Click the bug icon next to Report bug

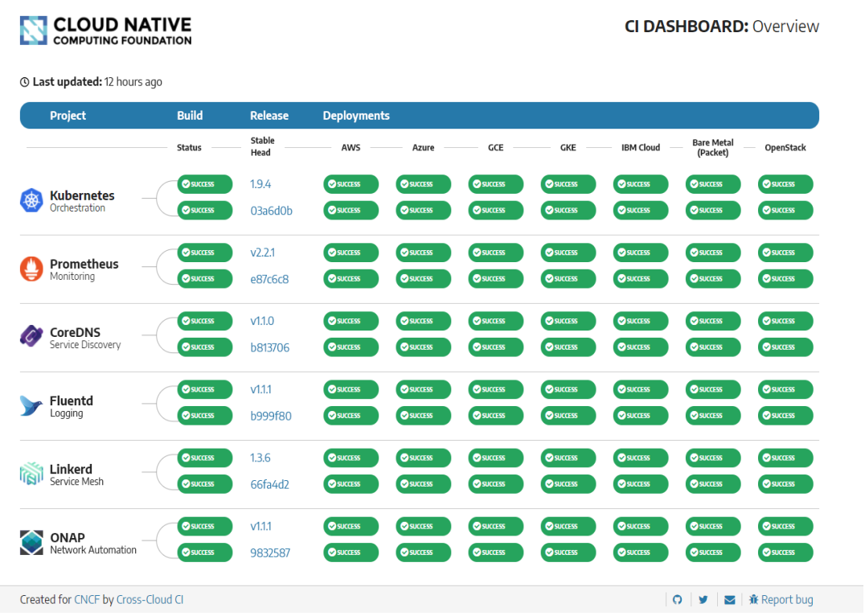coord(753,599)
